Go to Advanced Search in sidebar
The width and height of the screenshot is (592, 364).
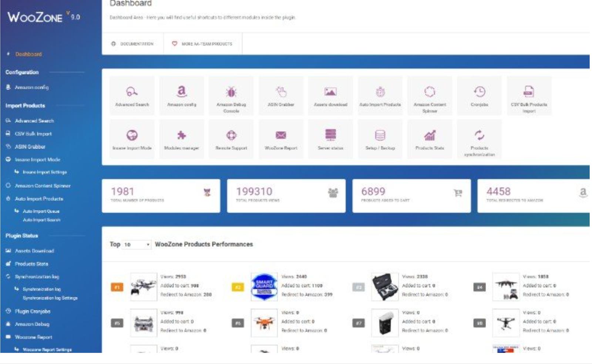[x=34, y=121]
